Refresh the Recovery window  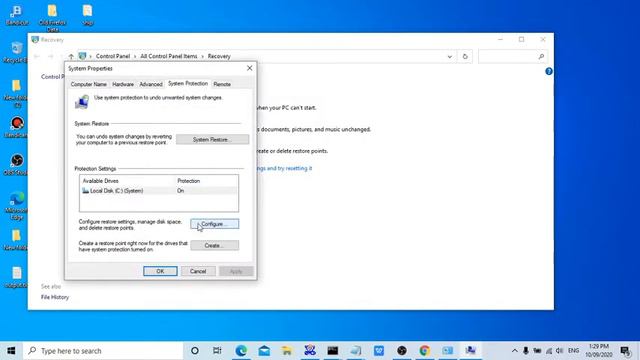465,56
